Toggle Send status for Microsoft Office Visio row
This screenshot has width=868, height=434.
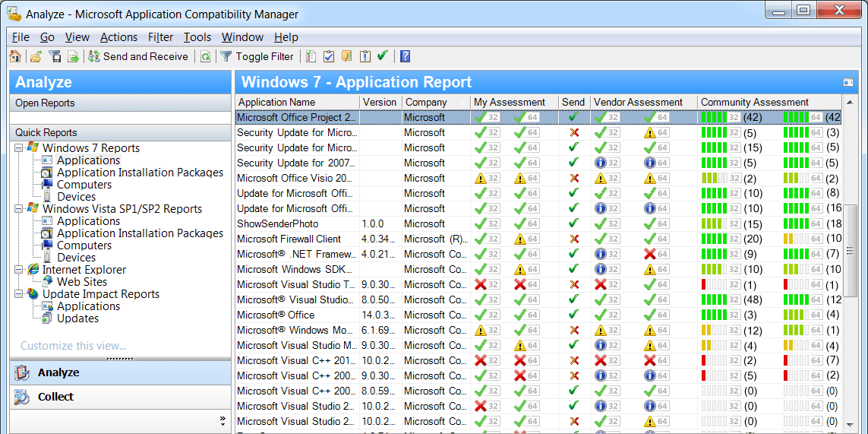pos(575,179)
